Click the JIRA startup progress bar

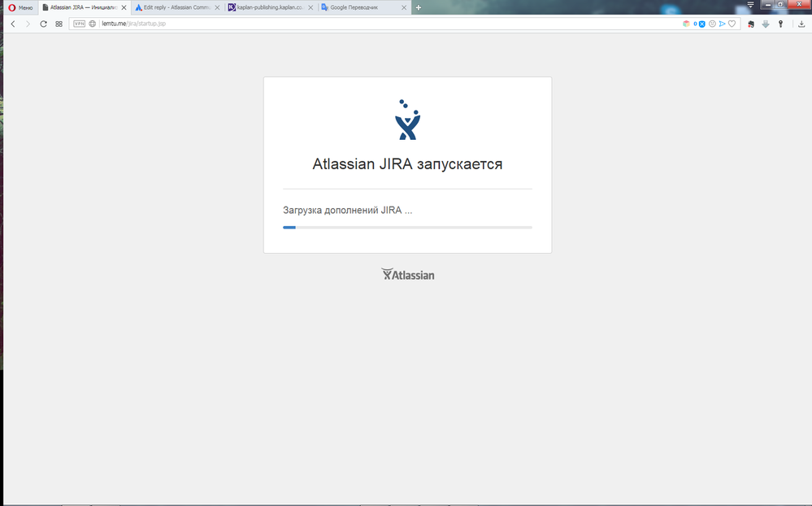tap(407, 227)
